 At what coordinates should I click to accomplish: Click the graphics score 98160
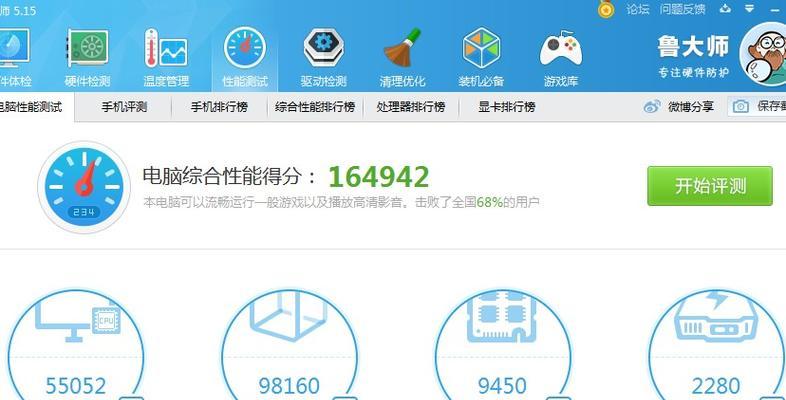[289, 386]
